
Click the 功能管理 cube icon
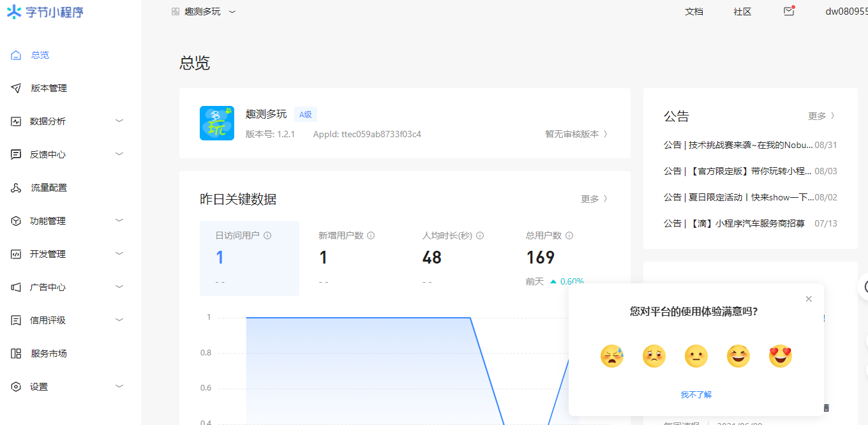17,221
